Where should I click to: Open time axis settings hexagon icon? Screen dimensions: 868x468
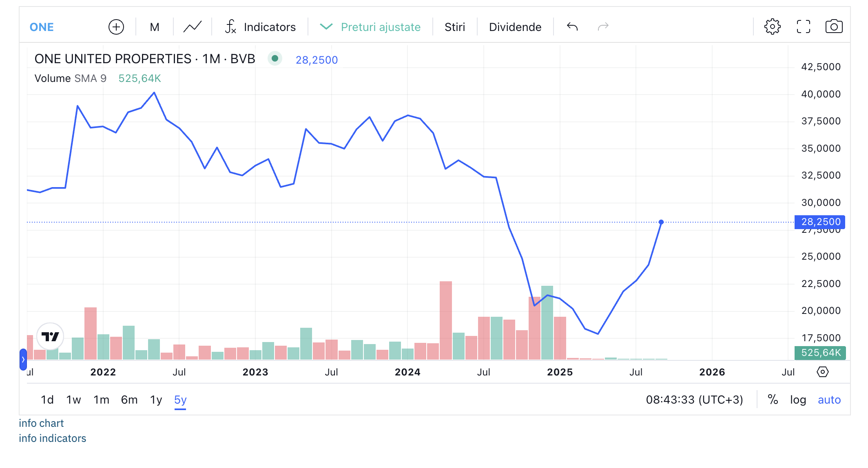[x=823, y=372]
